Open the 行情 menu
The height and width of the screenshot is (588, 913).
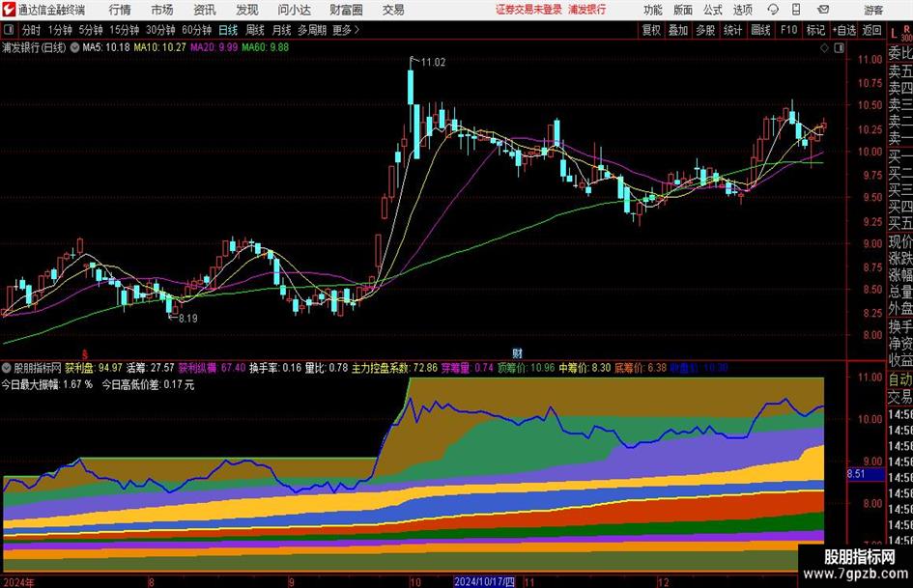tap(120, 10)
